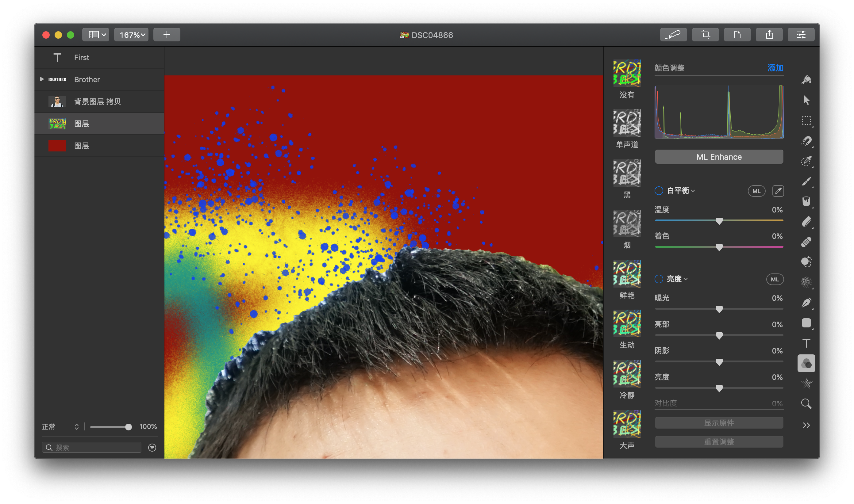Click the plus Add button
This screenshot has height=504, width=854.
click(x=167, y=35)
